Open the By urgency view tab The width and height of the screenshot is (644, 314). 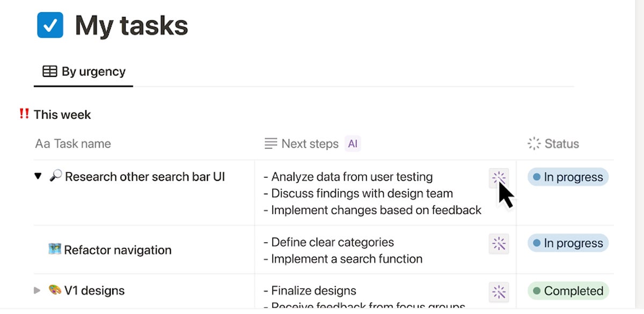(84, 72)
